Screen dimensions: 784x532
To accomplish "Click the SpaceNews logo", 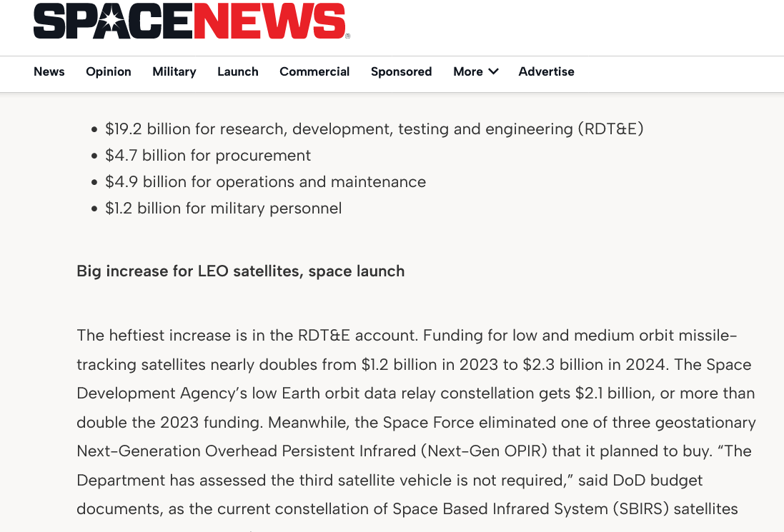I will click(x=191, y=21).
